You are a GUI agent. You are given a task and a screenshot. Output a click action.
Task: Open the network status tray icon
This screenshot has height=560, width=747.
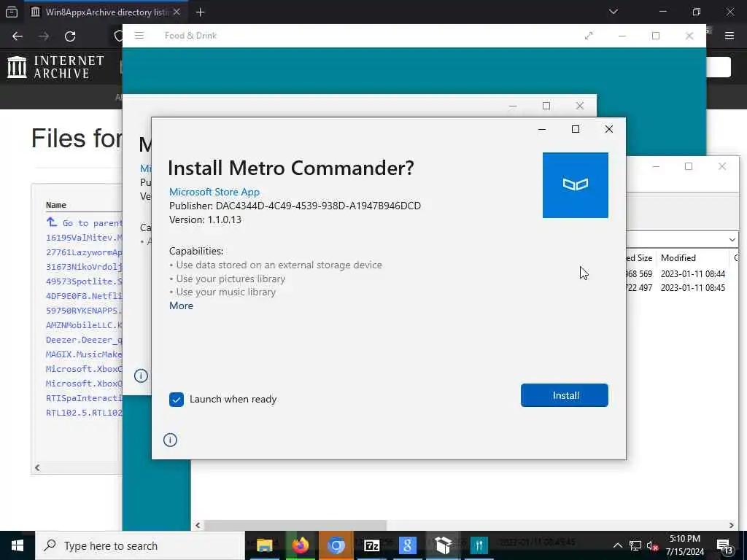click(x=635, y=545)
